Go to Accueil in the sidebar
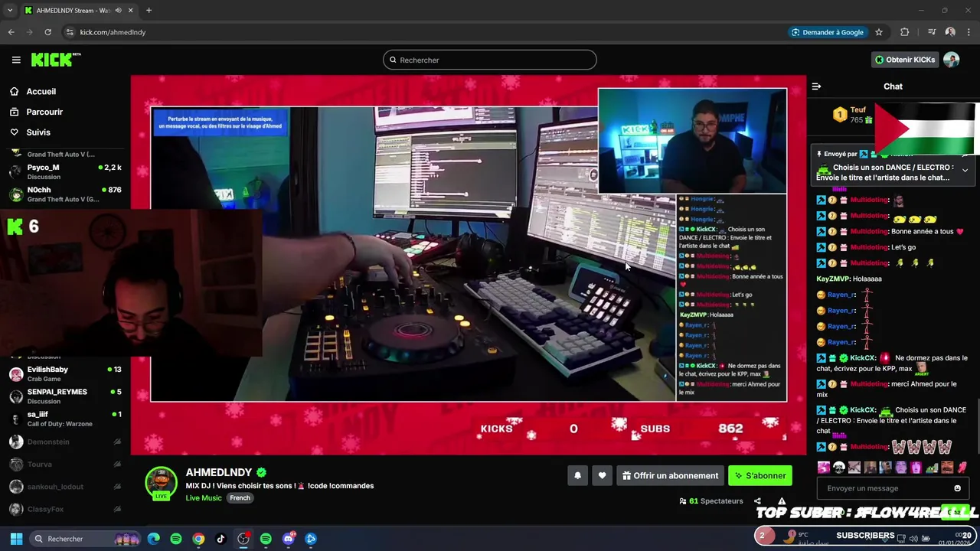 pyautogui.click(x=41, y=91)
